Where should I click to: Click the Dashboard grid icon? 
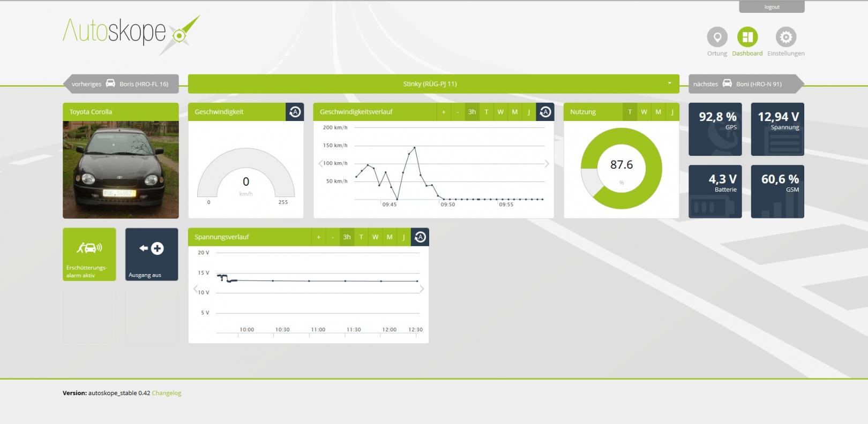pyautogui.click(x=747, y=37)
